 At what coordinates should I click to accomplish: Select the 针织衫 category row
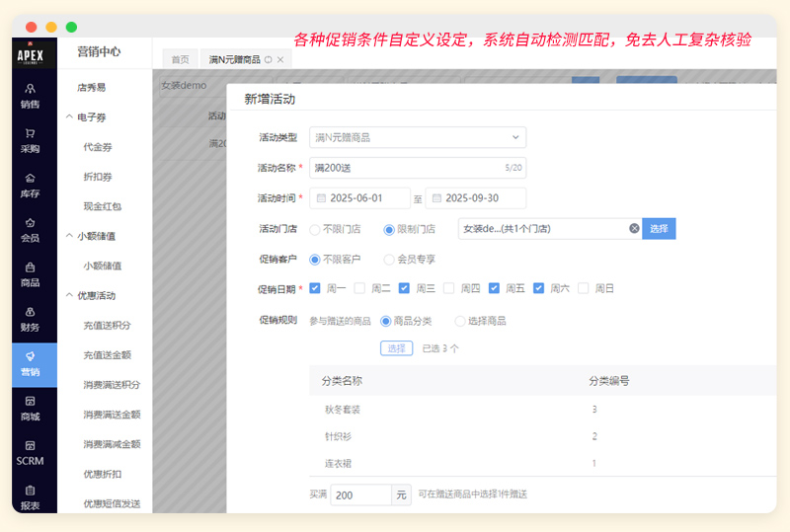(x=542, y=436)
